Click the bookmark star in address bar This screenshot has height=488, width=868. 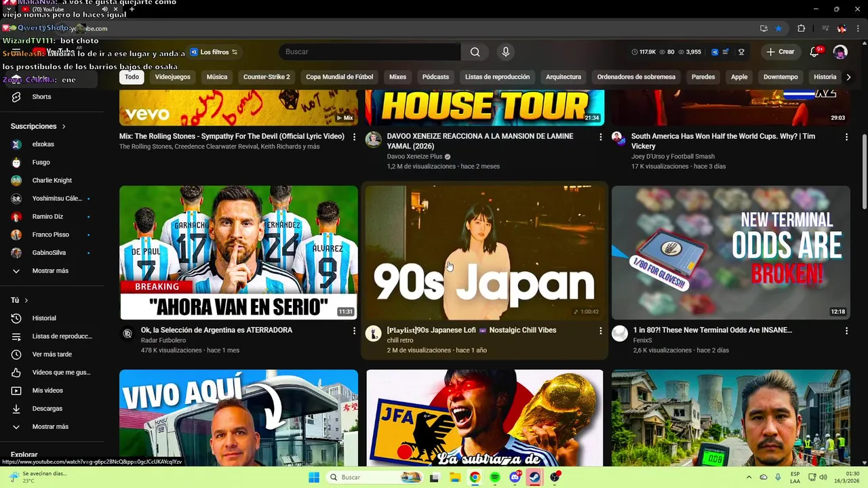coord(778,28)
